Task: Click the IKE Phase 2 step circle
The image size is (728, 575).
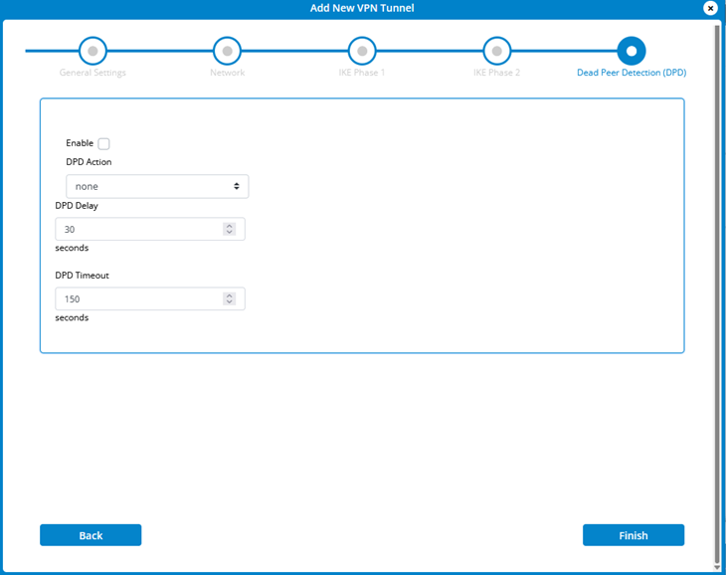Action: coord(496,51)
